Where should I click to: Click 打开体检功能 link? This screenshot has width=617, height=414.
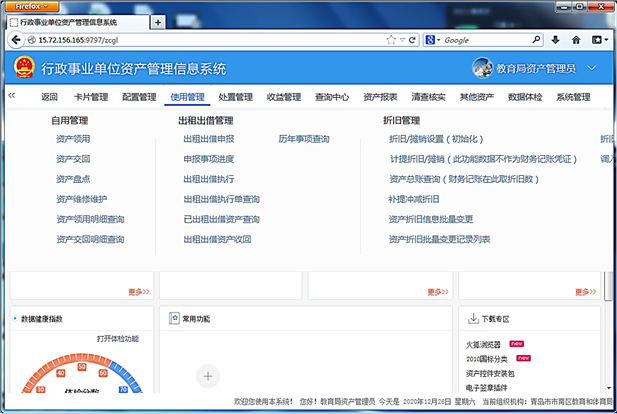coord(118,339)
